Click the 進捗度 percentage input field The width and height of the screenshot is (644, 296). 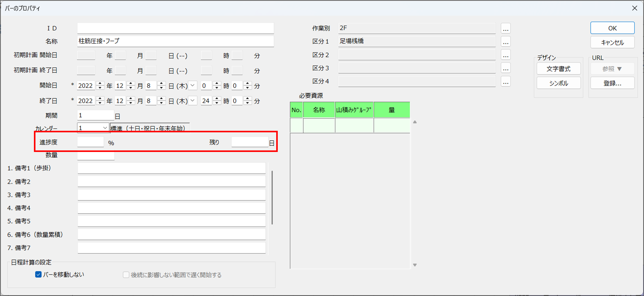91,142
